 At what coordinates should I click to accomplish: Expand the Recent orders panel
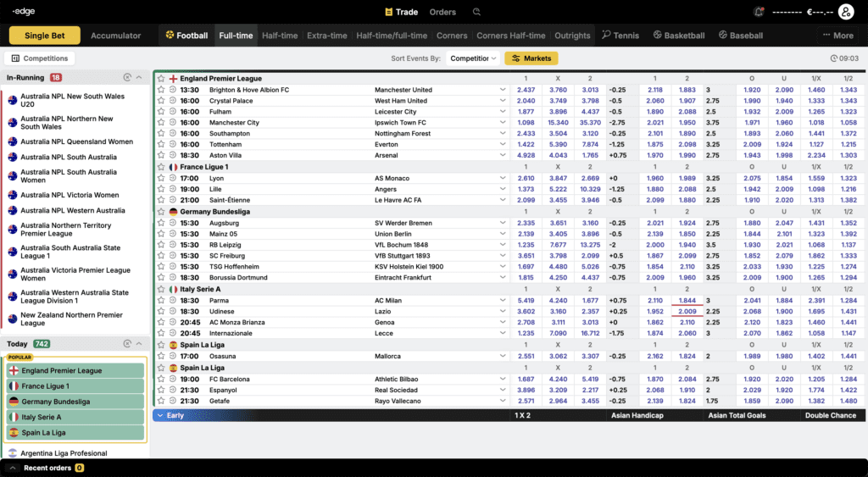13,469
